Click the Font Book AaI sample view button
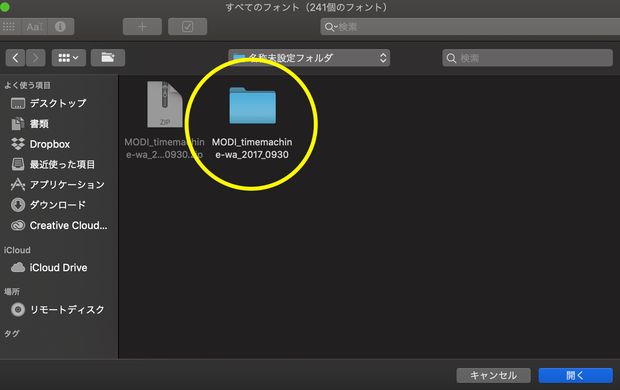This screenshot has height=390, width=620. click(34, 27)
